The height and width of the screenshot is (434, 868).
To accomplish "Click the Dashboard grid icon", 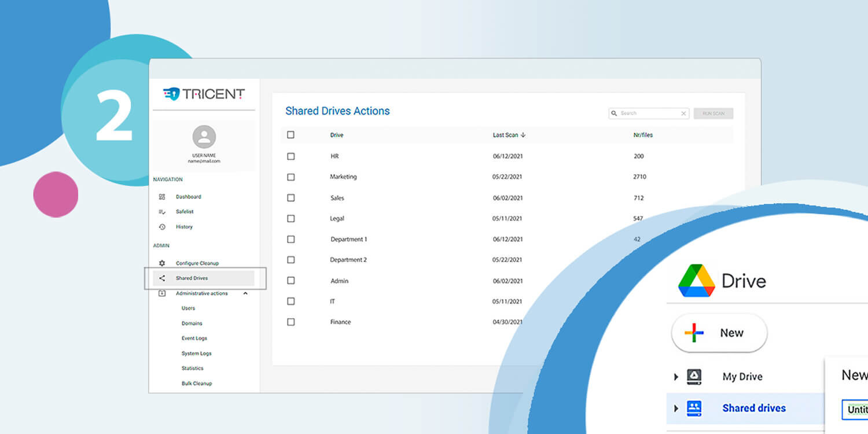I will click(162, 197).
